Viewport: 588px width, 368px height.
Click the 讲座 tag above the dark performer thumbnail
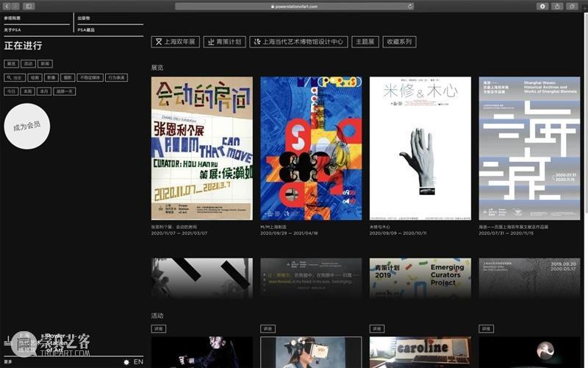(x=159, y=328)
